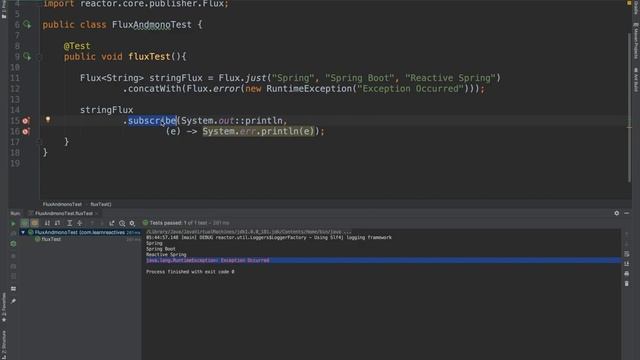This screenshot has height=360, width=640.
Task: Click 'stringFlux' on line 14
Action: click(107, 110)
